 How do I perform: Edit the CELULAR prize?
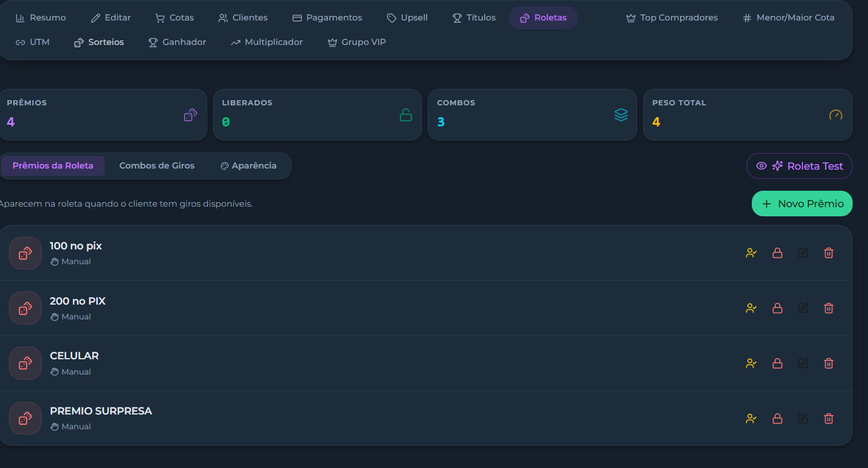[x=803, y=363]
